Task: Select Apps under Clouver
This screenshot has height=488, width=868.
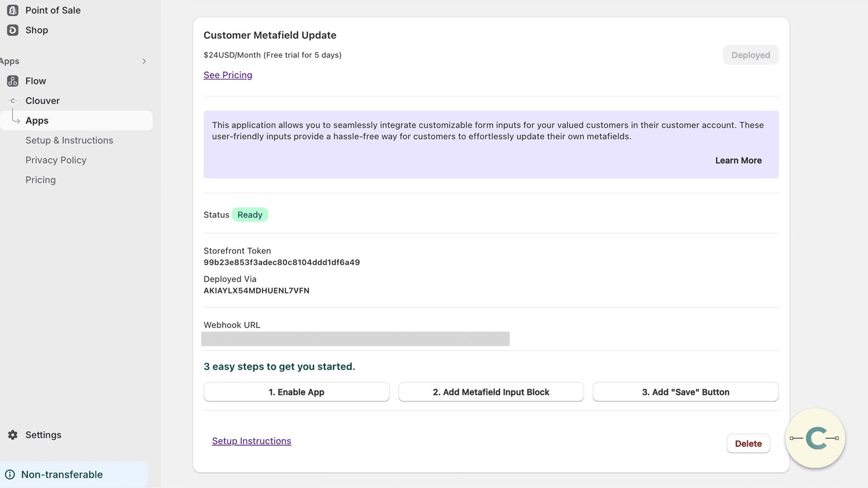Action: [37, 120]
